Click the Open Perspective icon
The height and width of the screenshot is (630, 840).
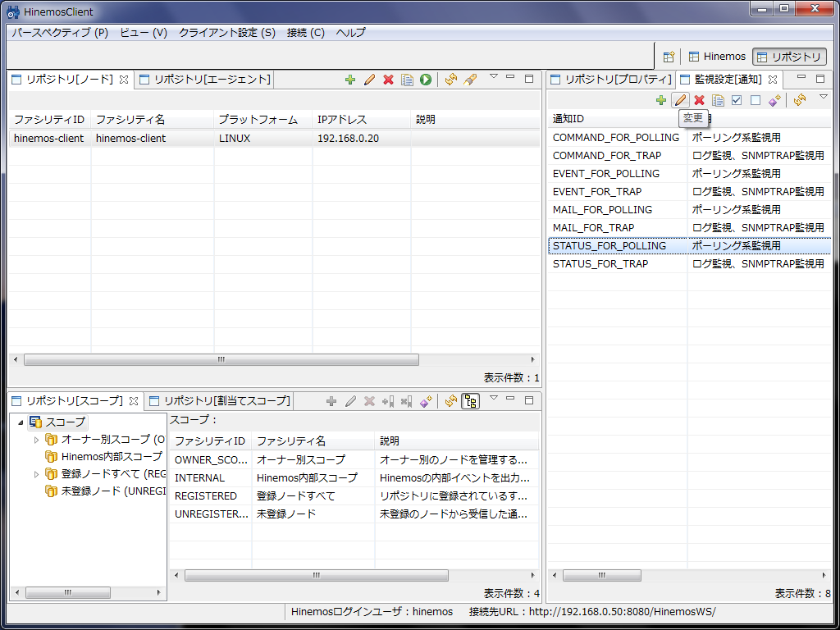tap(669, 57)
